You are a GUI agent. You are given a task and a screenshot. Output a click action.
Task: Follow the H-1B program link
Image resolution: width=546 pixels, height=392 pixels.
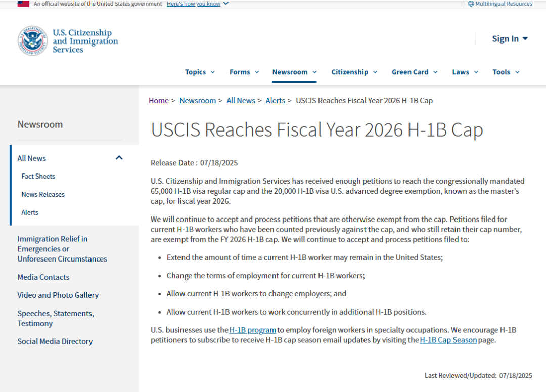pyautogui.click(x=252, y=330)
